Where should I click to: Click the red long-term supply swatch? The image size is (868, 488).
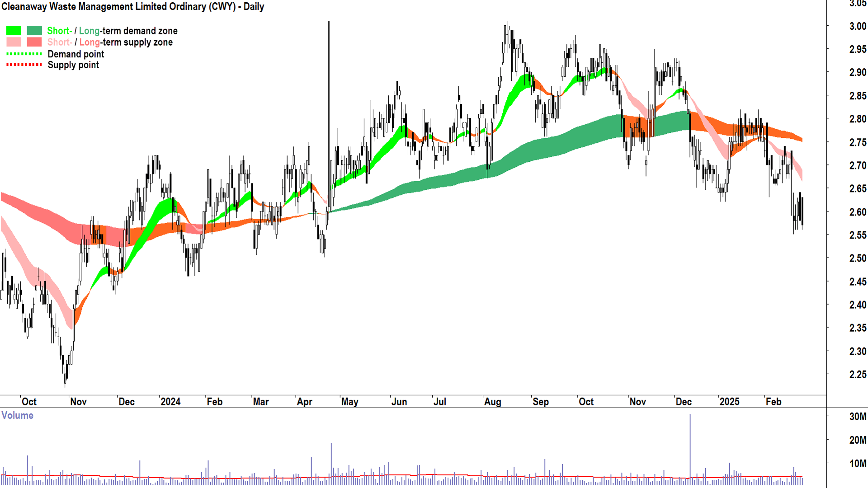pyautogui.click(x=34, y=42)
